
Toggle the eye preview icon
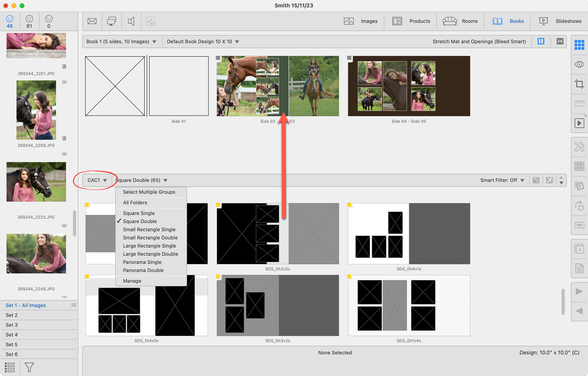[x=579, y=64]
